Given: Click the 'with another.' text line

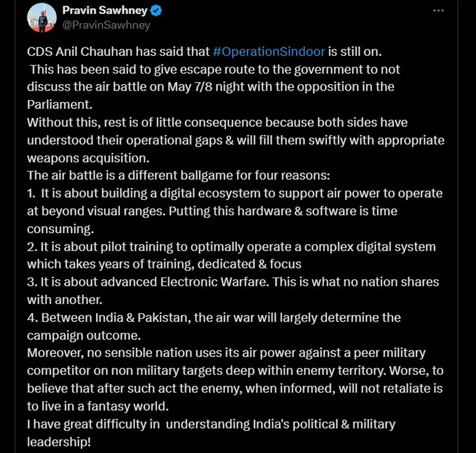Looking at the screenshot, I should [x=65, y=300].
